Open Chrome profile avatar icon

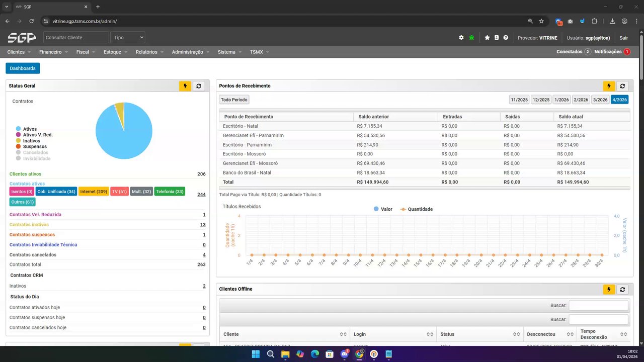click(x=624, y=21)
